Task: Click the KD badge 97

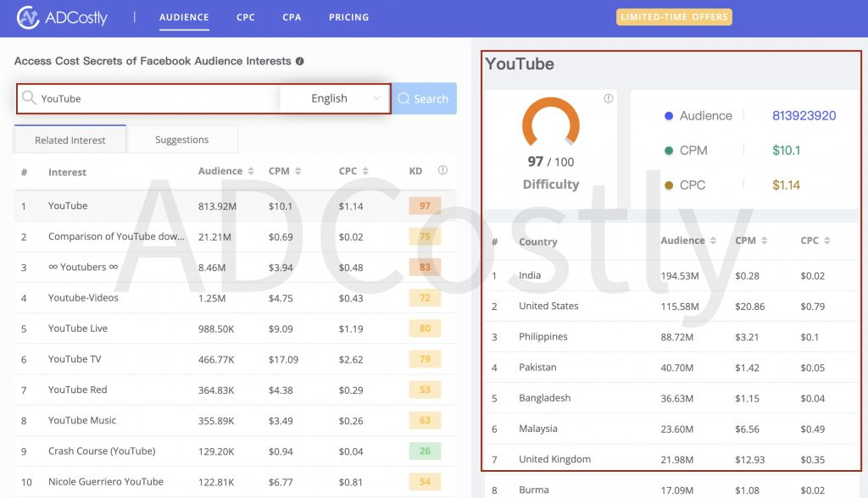Action: coord(425,206)
